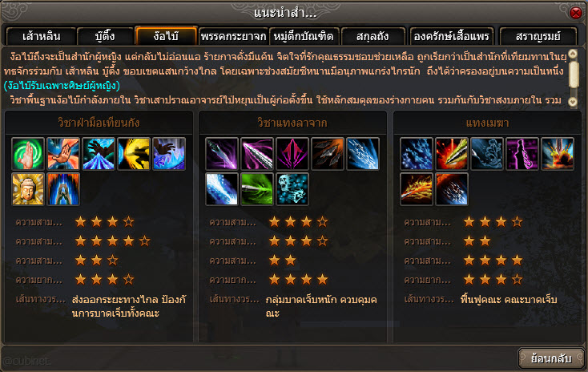Select the orange explosion skill icon
Image resolution: width=588 pixels, height=372 pixels.
[558, 153]
